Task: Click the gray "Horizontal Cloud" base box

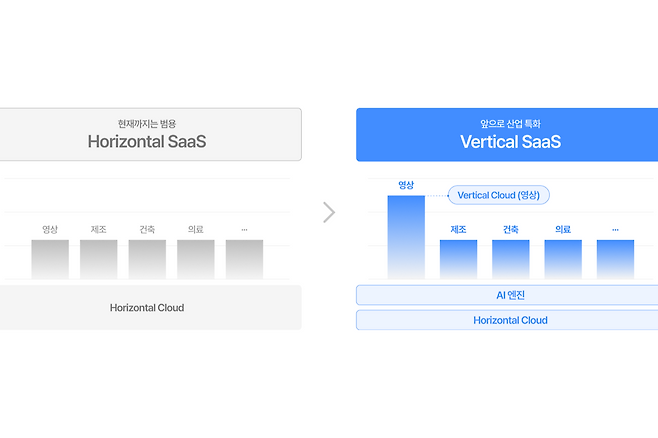Action: coord(147,308)
